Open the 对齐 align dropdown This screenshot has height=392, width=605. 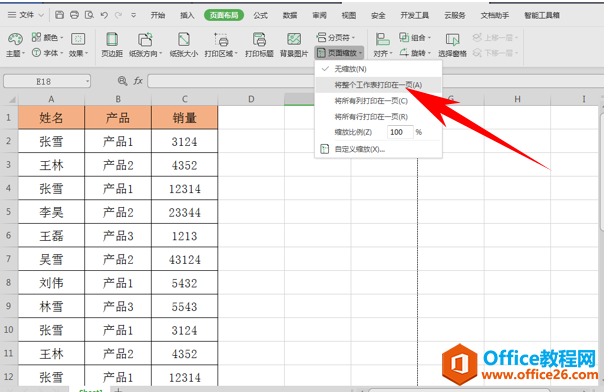click(382, 45)
